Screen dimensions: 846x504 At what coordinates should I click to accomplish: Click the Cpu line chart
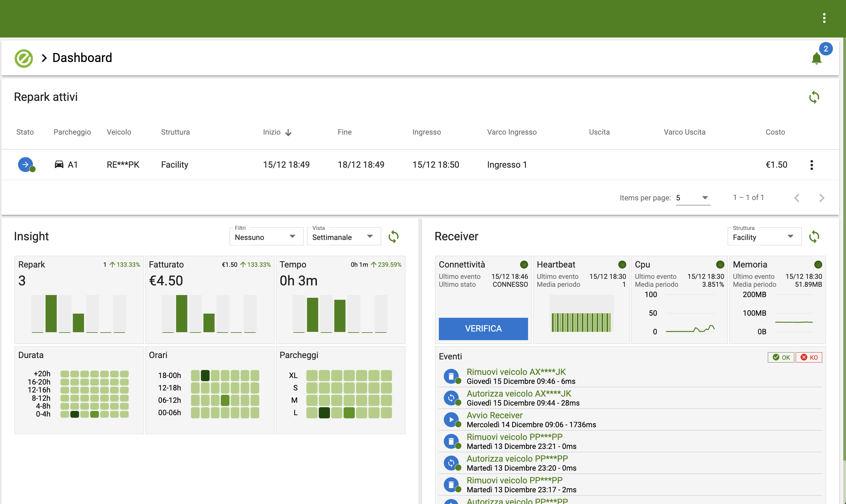click(690, 314)
